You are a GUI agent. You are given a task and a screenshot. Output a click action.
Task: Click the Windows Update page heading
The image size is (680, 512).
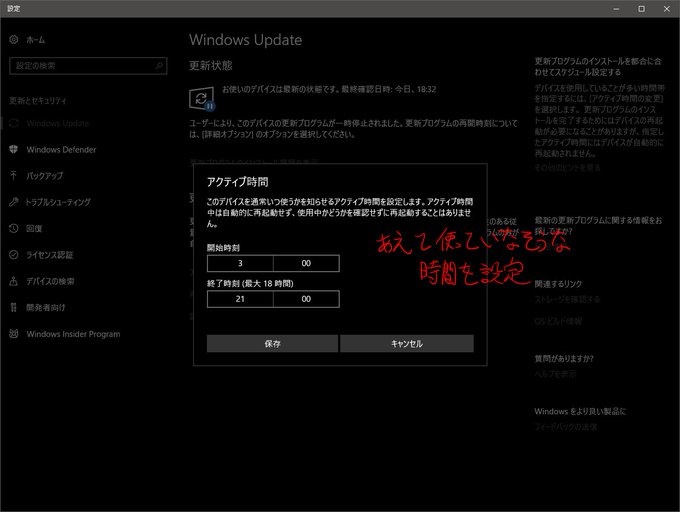pos(245,40)
